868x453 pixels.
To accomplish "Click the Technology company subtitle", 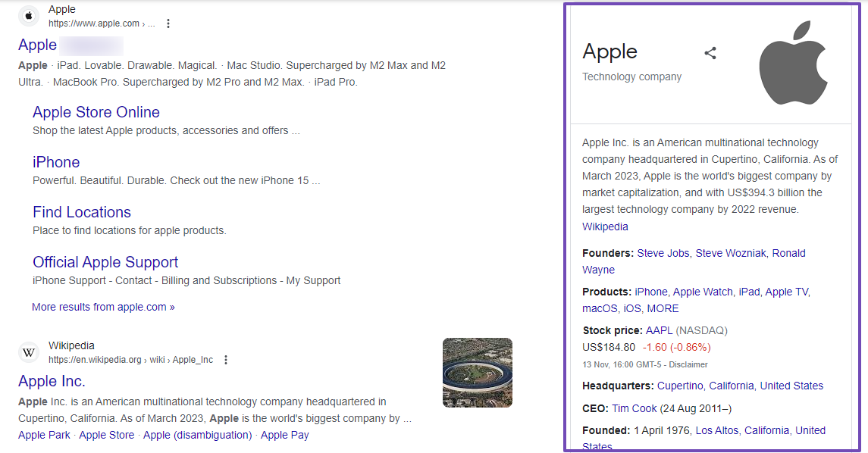I will [631, 77].
